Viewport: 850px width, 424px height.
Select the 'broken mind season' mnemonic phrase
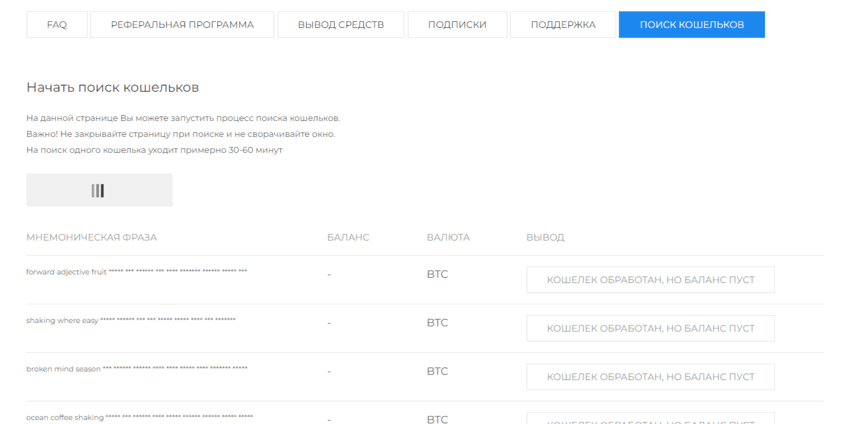click(136, 369)
